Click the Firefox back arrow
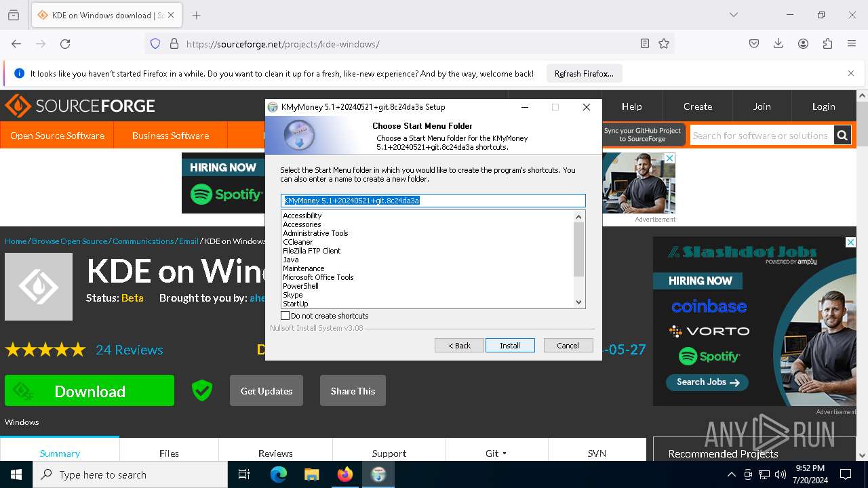The width and height of the screenshot is (868, 488). pos(16,43)
